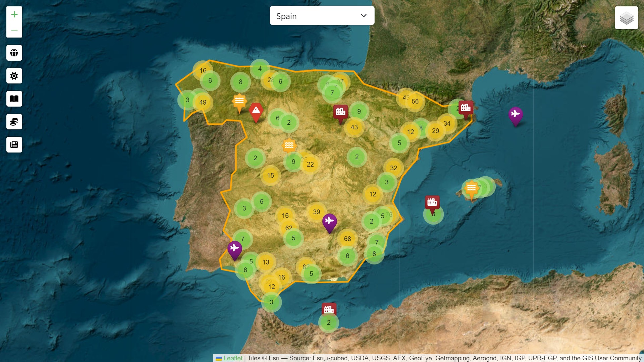Click the green cluster showing 39
Image resolution: width=644 pixels, height=362 pixels.
pos(317,211)
